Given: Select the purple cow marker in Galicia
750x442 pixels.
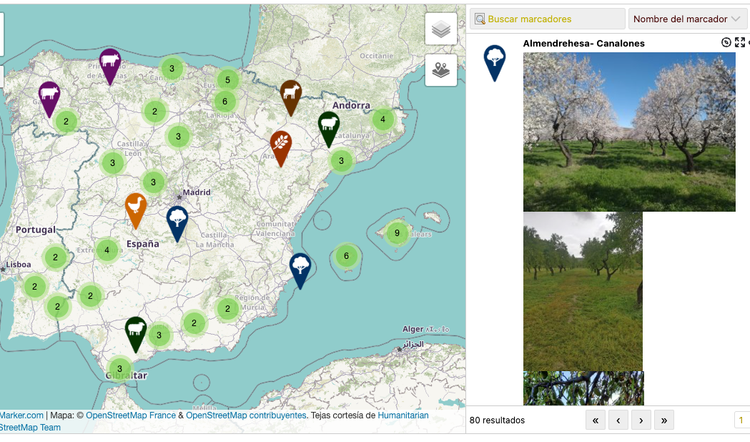Looking at the screenshot, I should [49, 99].
